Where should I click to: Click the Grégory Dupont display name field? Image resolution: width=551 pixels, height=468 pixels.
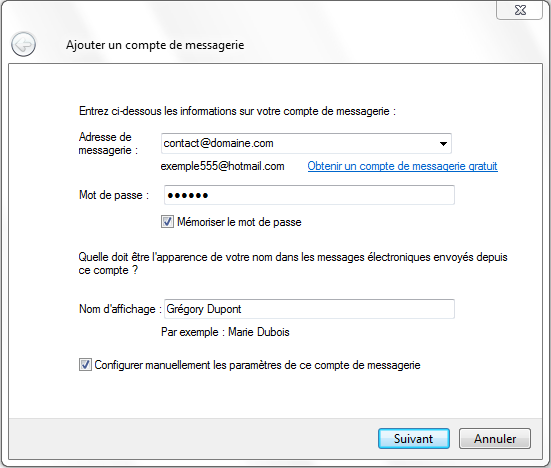coord(309,309)
